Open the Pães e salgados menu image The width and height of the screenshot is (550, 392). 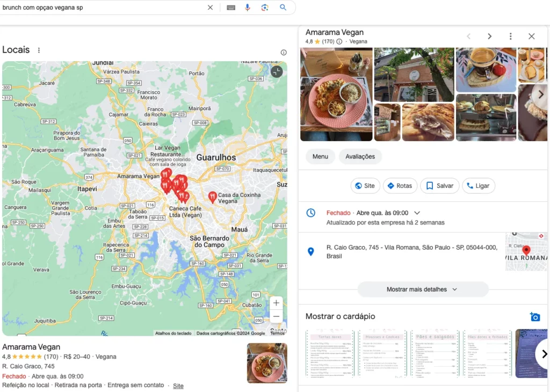(435, 353)
